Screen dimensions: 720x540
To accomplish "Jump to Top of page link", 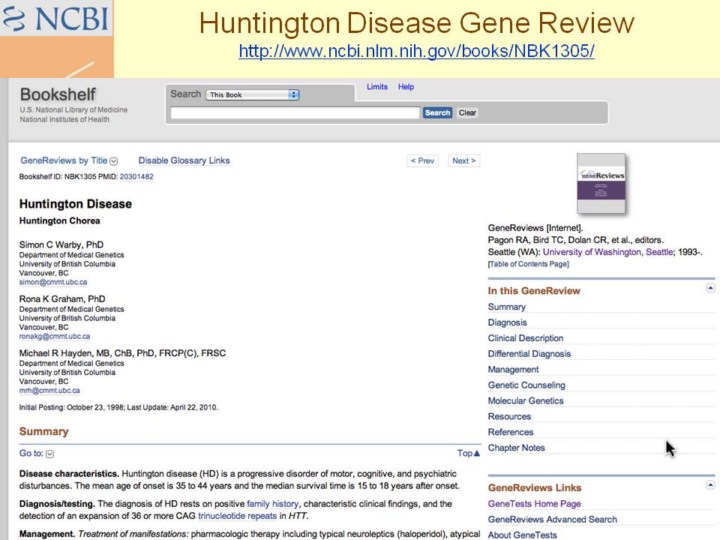I will (x=468, y=453).
